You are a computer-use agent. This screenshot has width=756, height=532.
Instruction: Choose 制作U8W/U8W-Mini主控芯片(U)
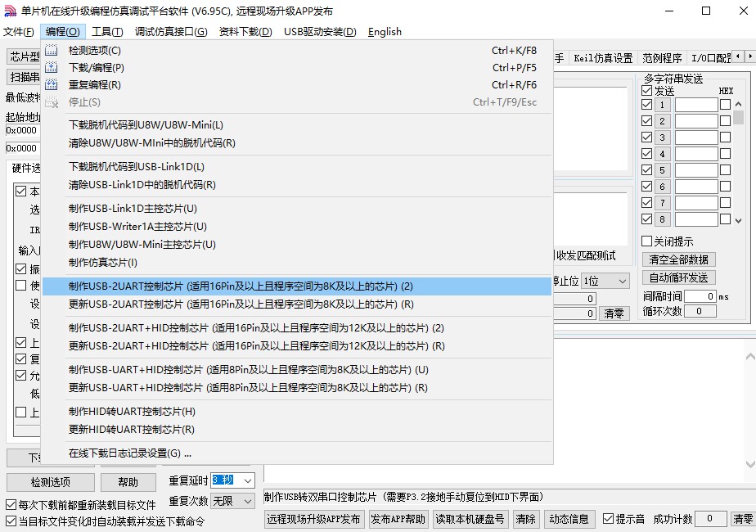tap(297, 245)
